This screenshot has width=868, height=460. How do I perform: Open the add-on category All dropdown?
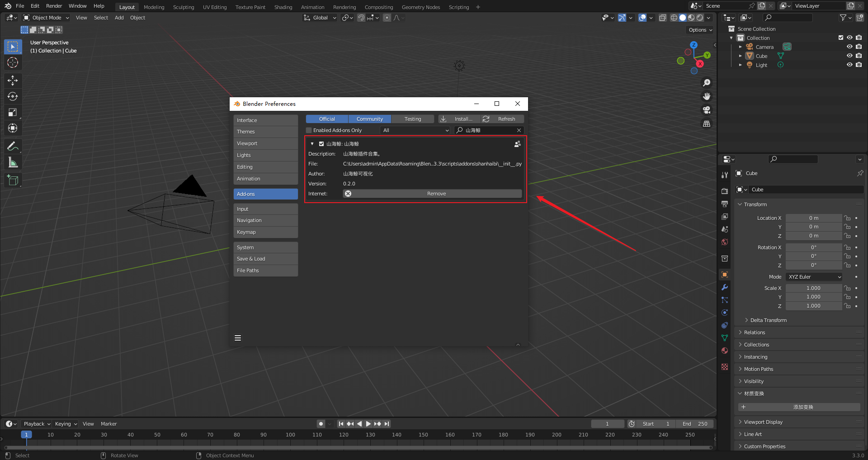[x=415, y=130]
